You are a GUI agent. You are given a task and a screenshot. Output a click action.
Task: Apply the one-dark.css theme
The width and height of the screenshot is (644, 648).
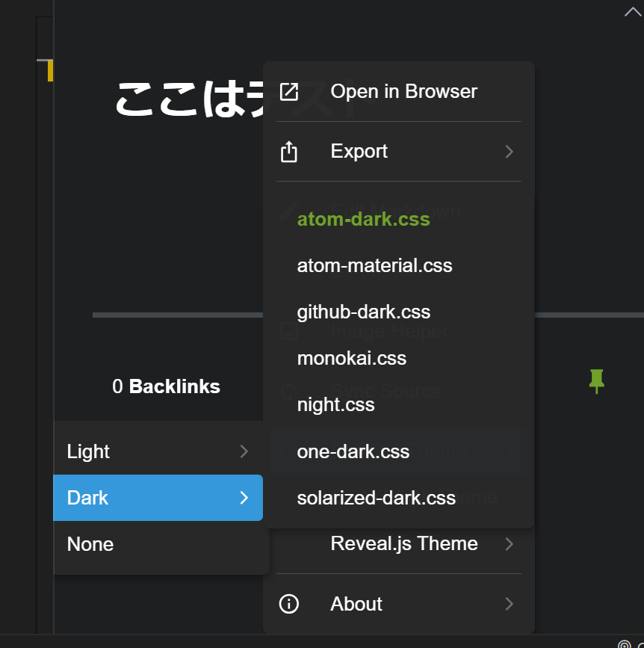(x=353, y=451)
